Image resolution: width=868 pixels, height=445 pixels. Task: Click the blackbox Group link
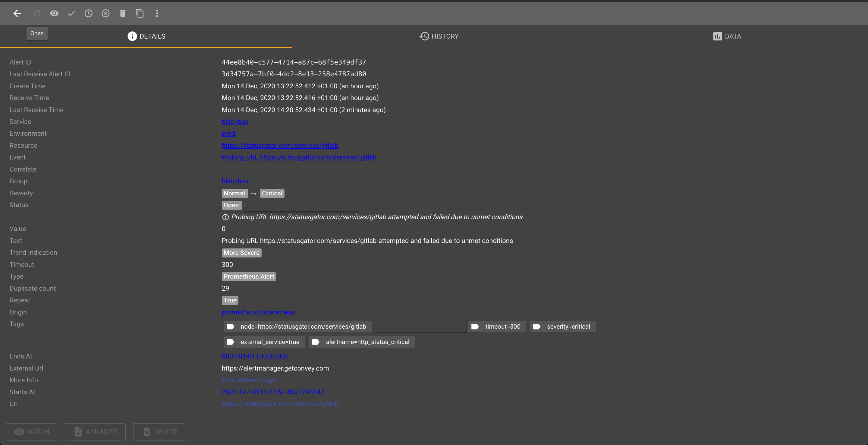coord(235,181)
